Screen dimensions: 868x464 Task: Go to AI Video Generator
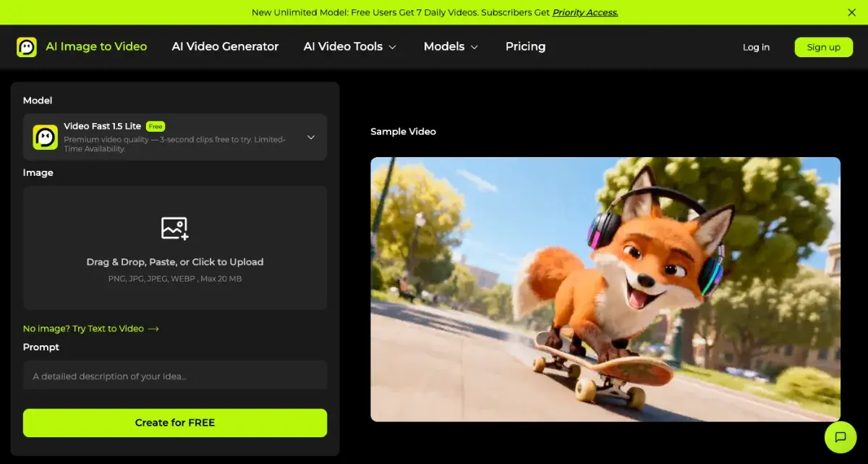[x=225, y=46]
